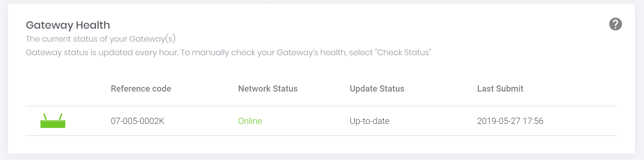
Task: Select reference code 07-005-0002K
Action: pos(137,121)
